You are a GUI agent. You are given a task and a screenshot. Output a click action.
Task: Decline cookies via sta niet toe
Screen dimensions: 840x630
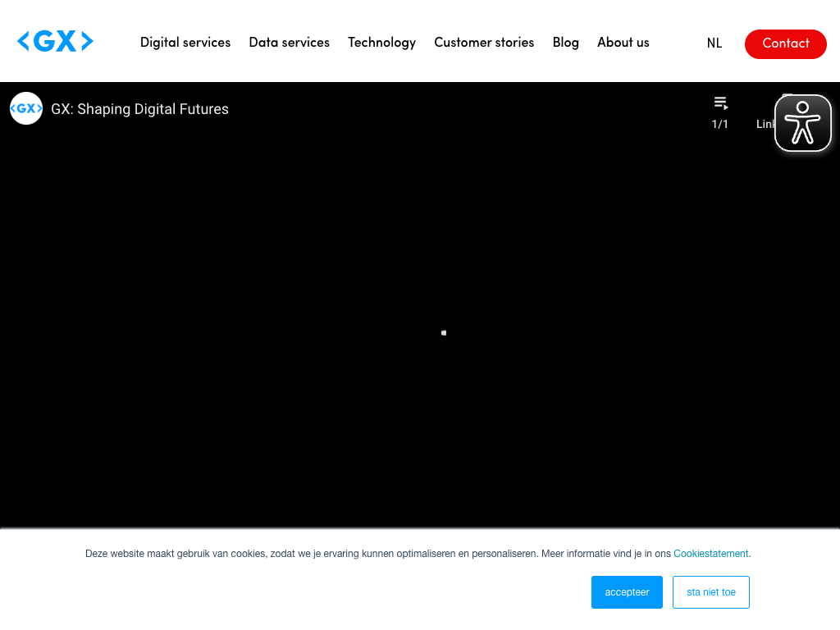710,592
